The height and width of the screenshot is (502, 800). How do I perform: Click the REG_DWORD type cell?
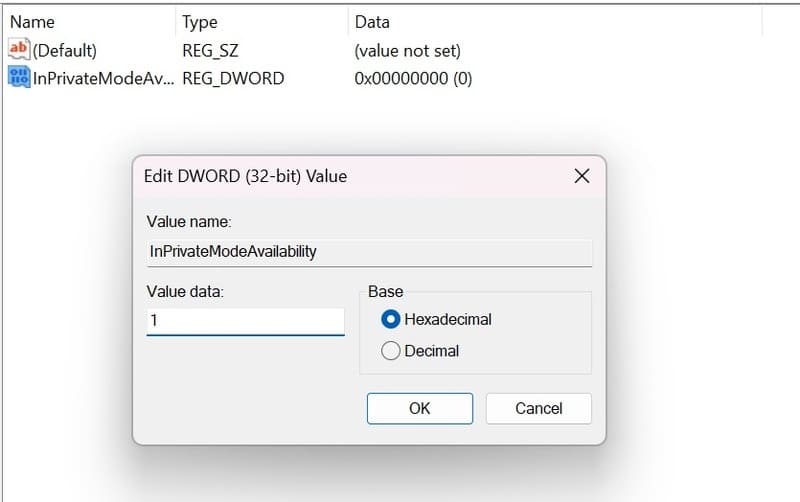[x=233, y=78]
